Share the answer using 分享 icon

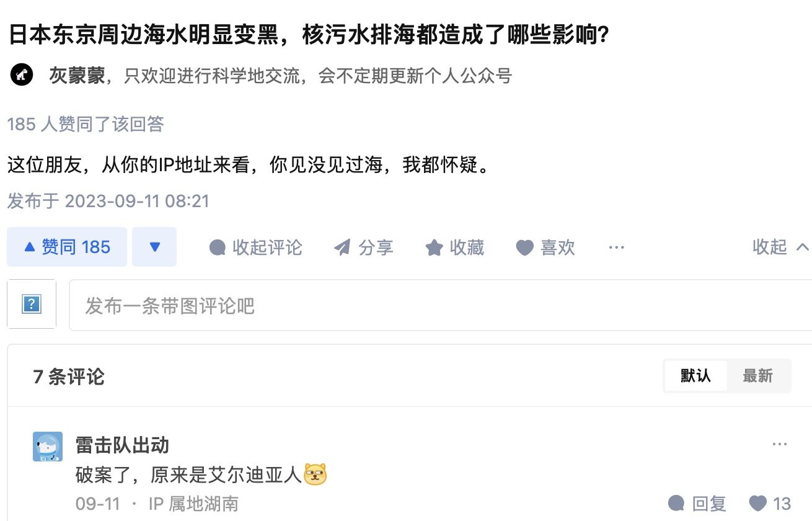(342, 248)
